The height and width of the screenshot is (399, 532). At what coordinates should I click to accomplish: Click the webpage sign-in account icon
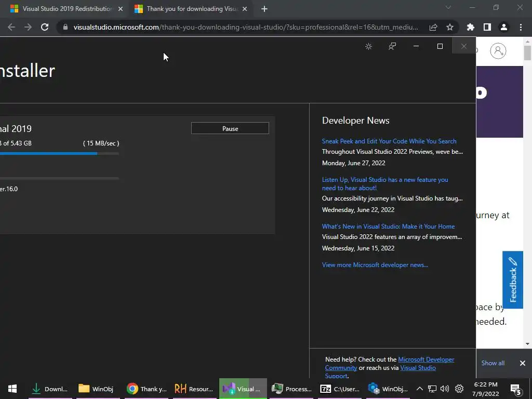pyautogui.click(x=498, y=51)
